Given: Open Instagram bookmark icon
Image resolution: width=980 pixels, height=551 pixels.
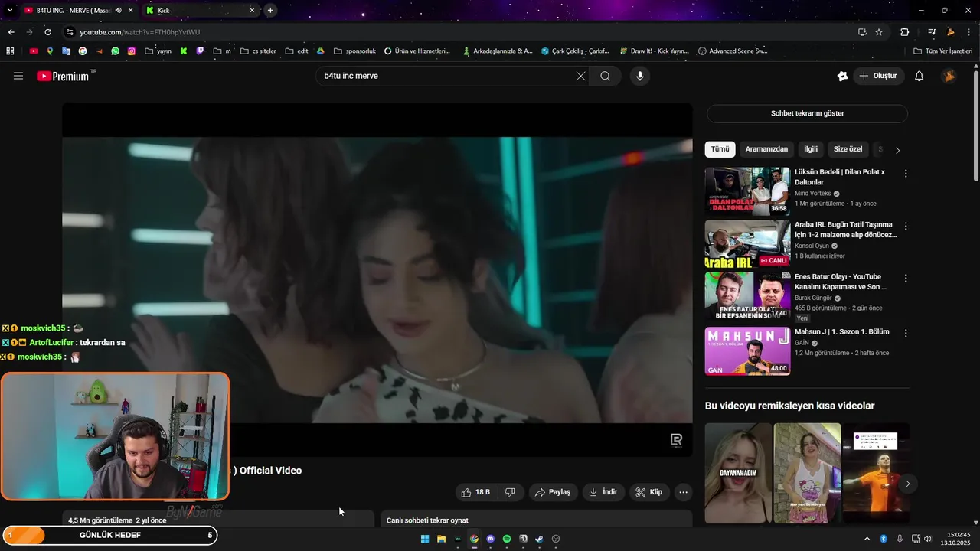Looking at the screenshot, I should click(132, 51).
